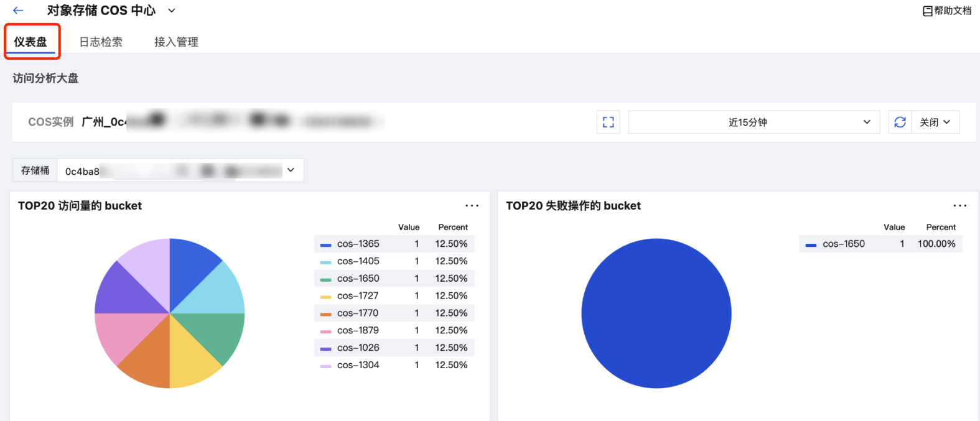This screenshot has height=421, width=980.
Task: Click the refresh icon button
Action: [900, 123]
